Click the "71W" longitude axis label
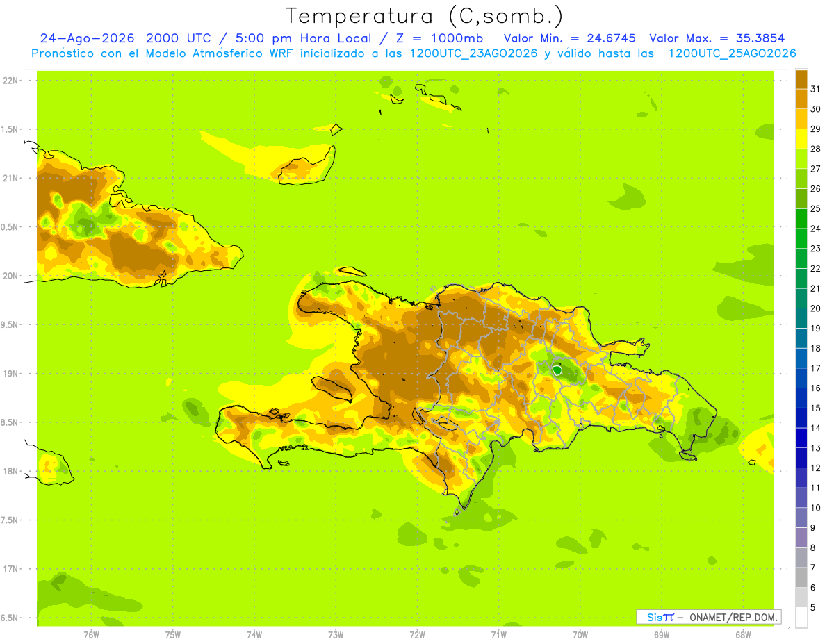This screenshot has height=644, width=834. tap(498, 635)
